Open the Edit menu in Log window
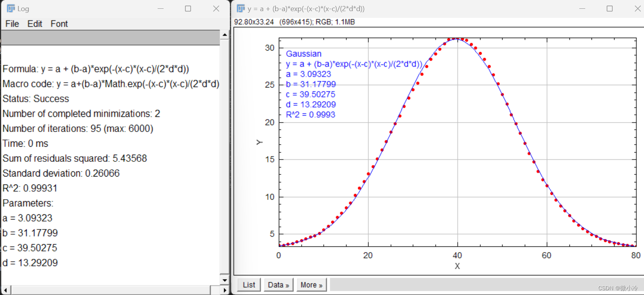Image resolution: width=644 pixels, height=295 pixels. (35, 24)
